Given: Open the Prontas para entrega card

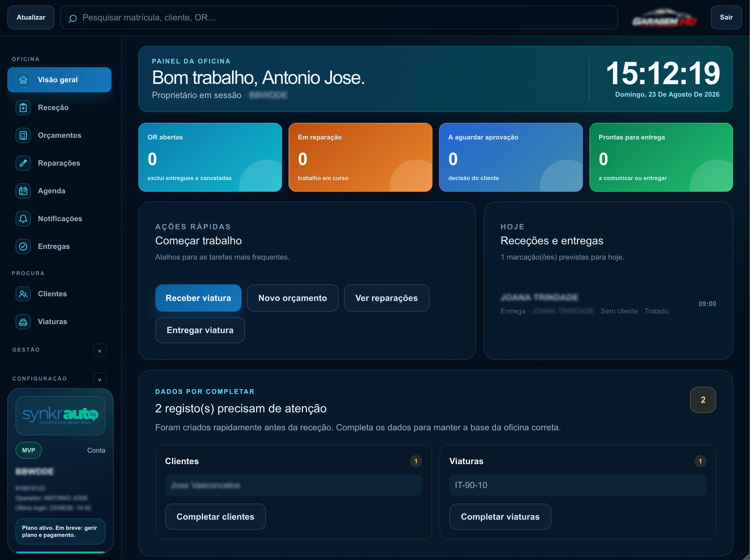Looking at the screenshot, I should point(661,157).
